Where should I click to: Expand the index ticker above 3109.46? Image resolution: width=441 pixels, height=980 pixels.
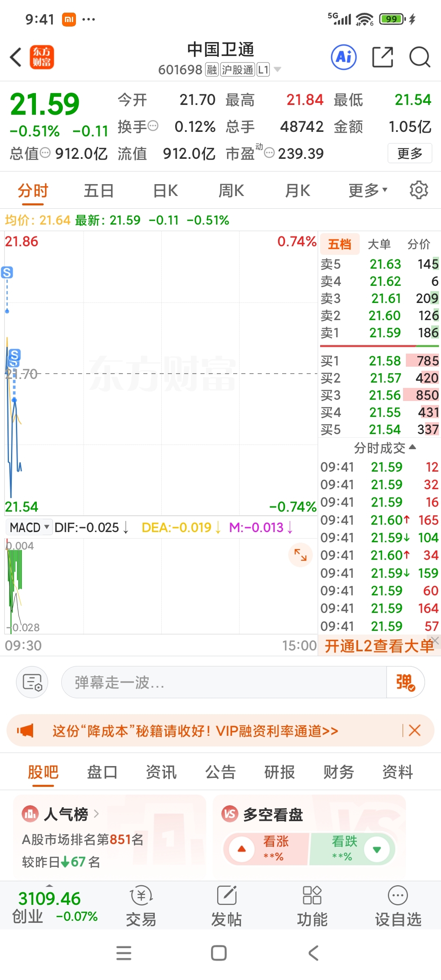49,885
